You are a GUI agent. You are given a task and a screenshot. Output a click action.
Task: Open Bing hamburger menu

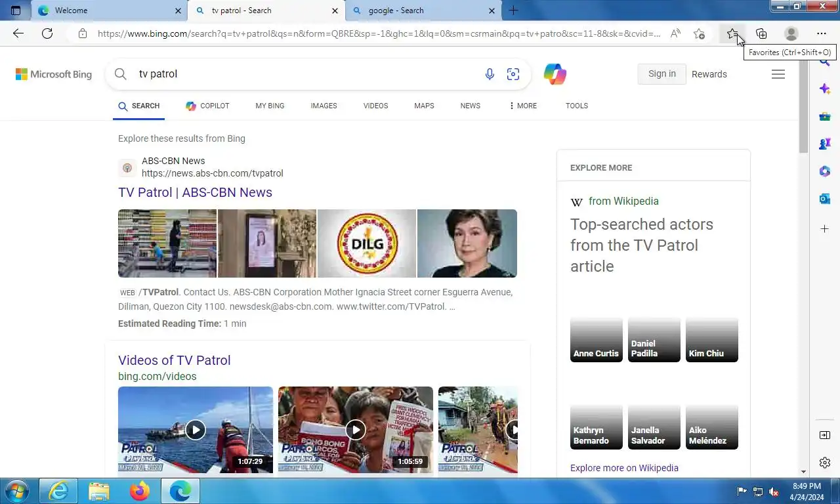pos(778,74)
